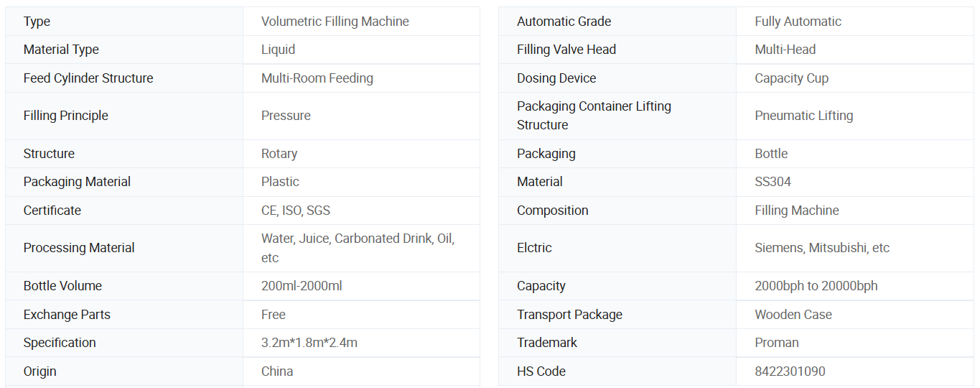Select the Origin value China
The height and width of the screenshot is (388, 980).
(x=276, y=371)
